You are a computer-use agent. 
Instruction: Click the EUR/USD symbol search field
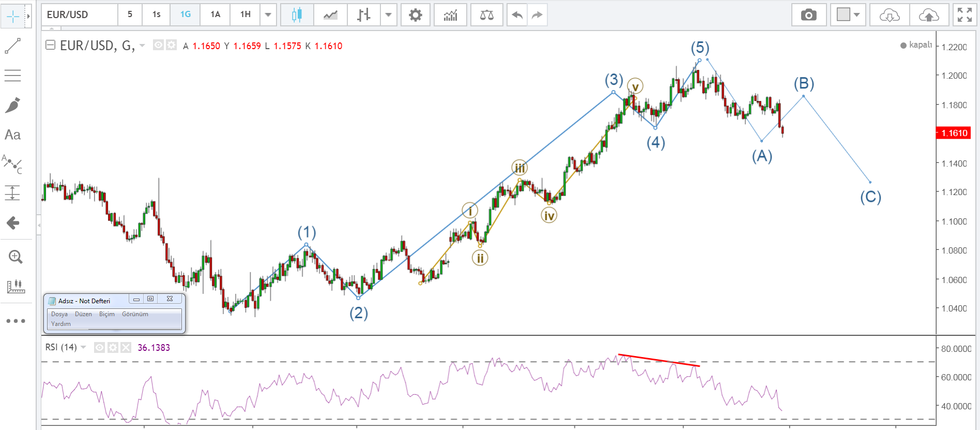80,14
